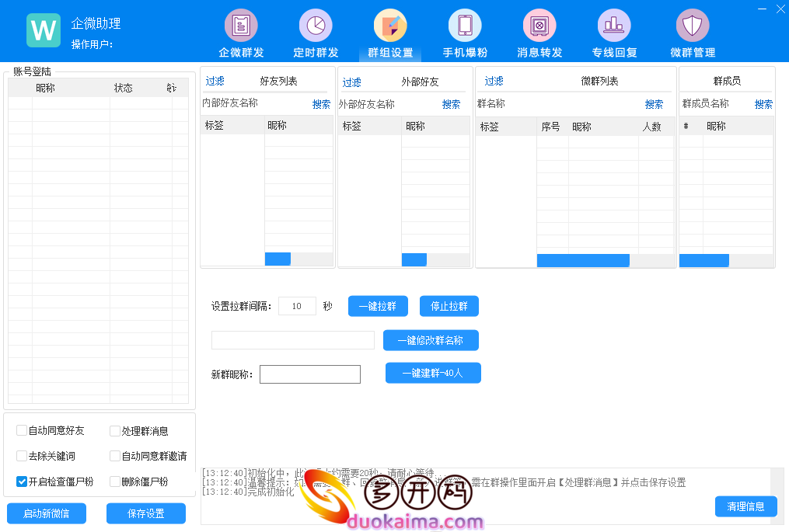Screen dimensions: 789x532
Task: Click the 保存设置 button
Action: (146, 513)
